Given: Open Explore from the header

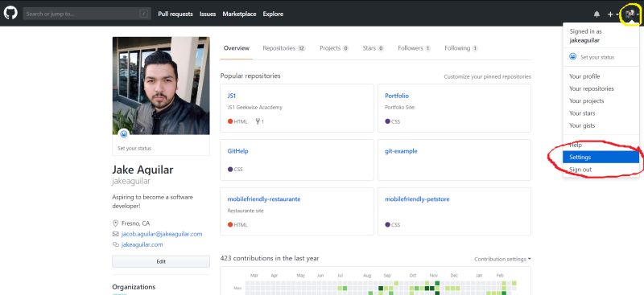Looking at the screenshot, I should [x=273, y=14].
